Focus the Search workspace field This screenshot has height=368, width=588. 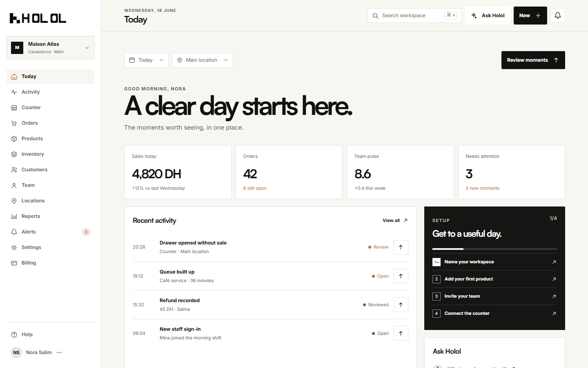click(x=414, y=16)
